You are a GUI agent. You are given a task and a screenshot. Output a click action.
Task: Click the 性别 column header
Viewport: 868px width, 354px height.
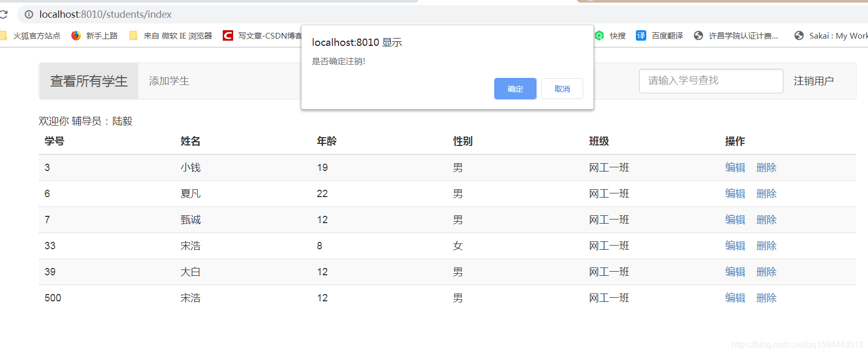(463, 141)
